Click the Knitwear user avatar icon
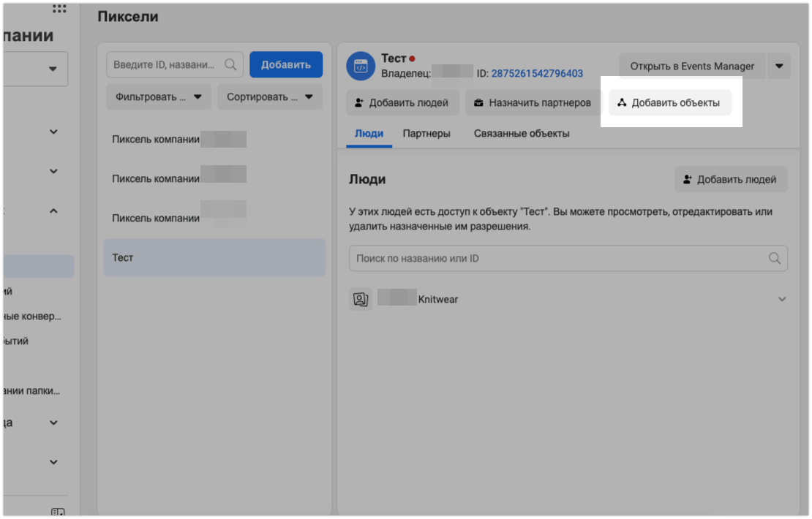The width and height of the screenshot is (812, 519). [361, 299]
